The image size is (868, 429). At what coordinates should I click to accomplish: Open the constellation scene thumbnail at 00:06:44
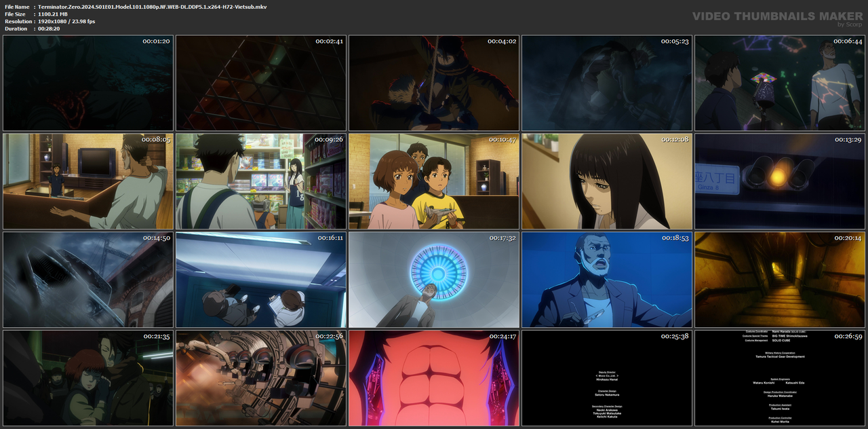click(780, 83)
